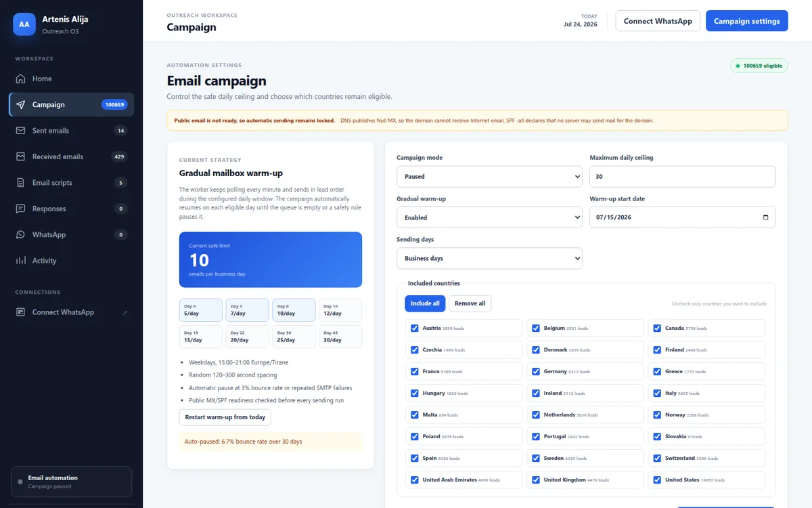Image resolution: width=812 pixels, height=508 pixels.
Task: Click the Received emails inbox icon
Action: pos(20,156)
